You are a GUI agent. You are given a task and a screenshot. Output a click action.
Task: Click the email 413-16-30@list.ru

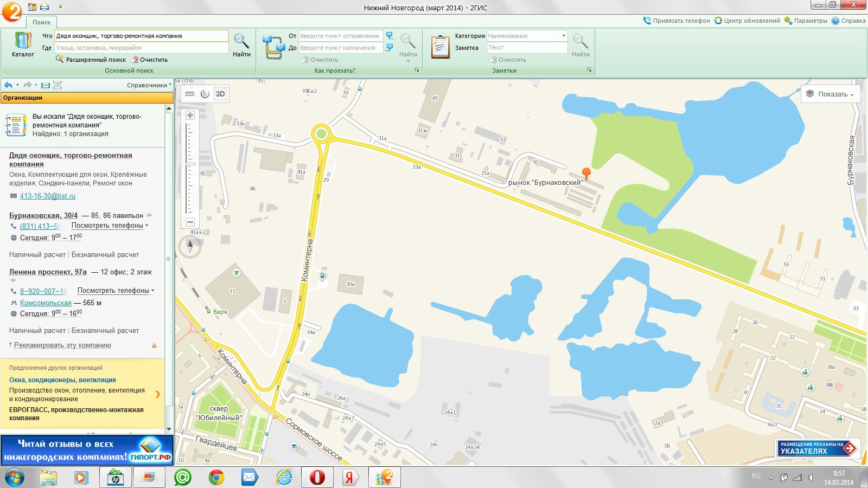pos(48,196)
